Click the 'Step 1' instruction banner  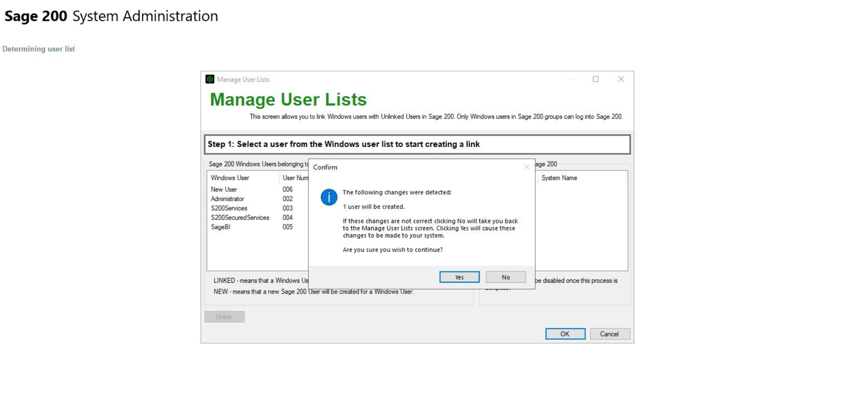pos(417,144)
